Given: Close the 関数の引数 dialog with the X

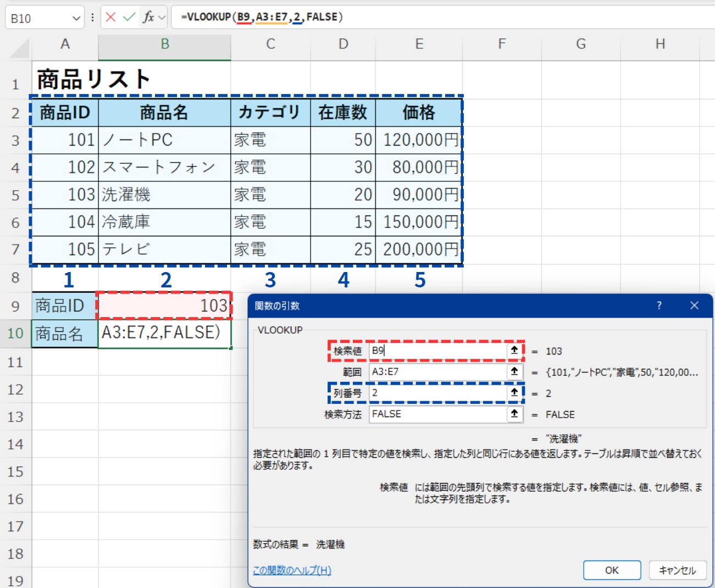Looking at the screenshot, I should [x=695, y=306].
